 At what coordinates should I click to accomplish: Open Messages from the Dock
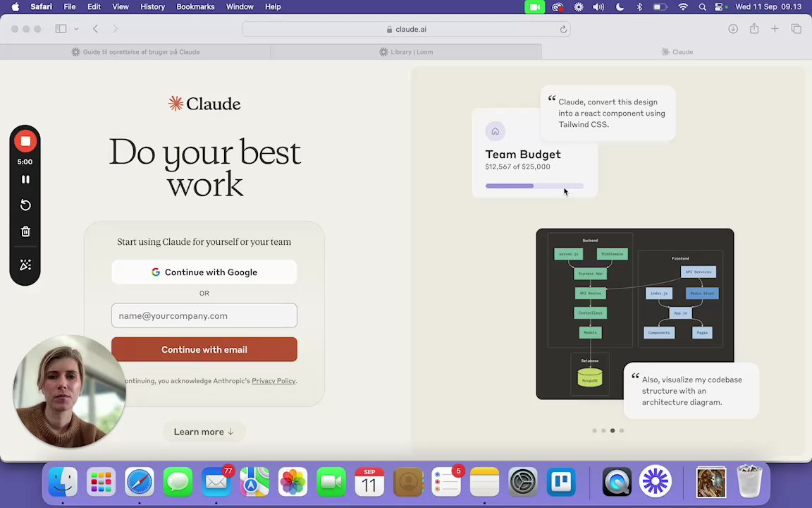[x=178, y=482]
